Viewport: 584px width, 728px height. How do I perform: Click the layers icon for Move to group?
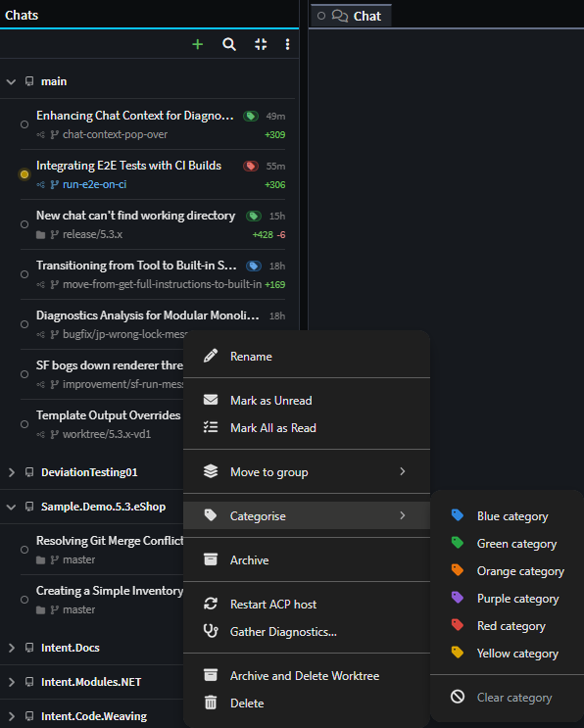point(211,471)
